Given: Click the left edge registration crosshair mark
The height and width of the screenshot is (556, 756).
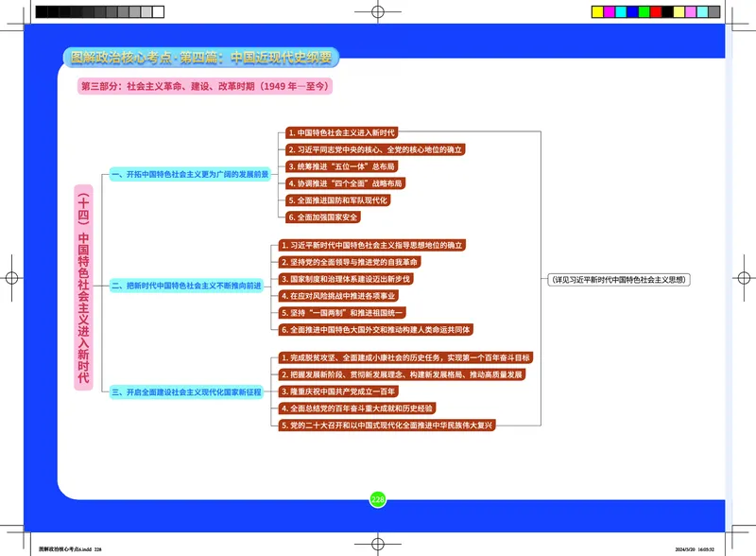Looking at the screenshot, I should [11, 279].
